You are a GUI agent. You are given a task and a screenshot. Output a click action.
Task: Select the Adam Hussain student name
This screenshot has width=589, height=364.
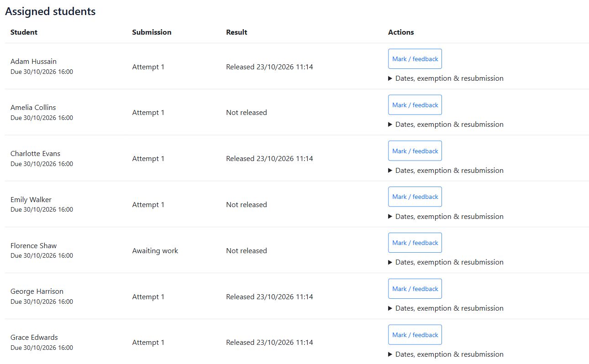pos(33,62)
